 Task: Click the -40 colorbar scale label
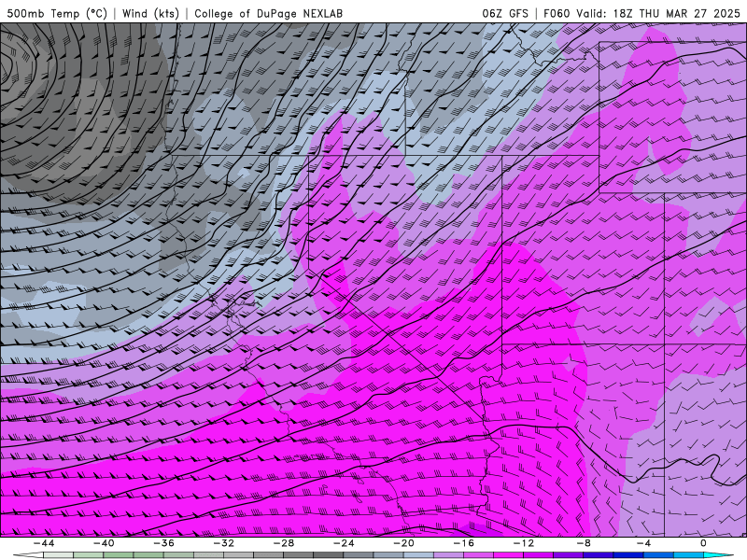point(104,543)
